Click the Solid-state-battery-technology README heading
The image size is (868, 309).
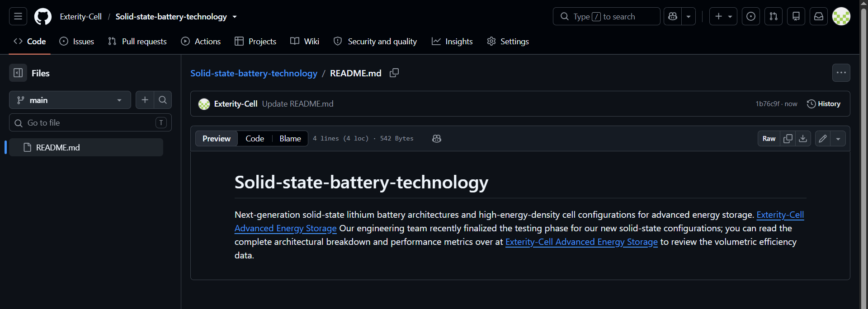pyautogui.click(x=361, y=182)
